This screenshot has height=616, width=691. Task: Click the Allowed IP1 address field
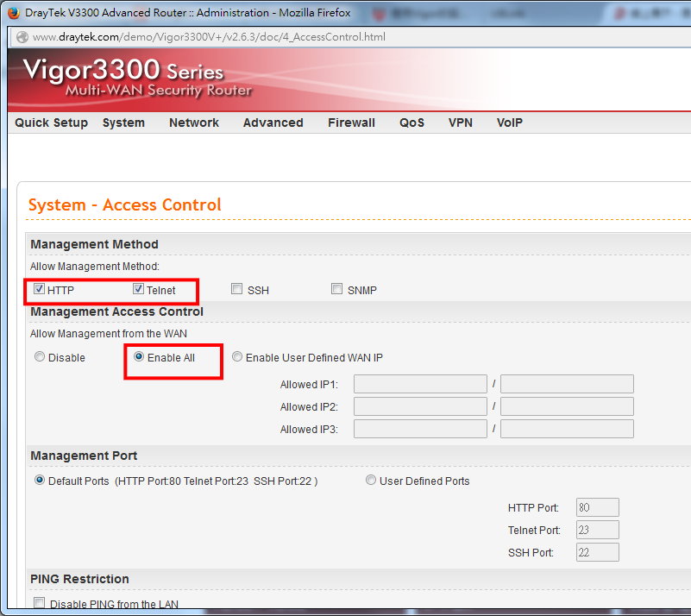tap(420, 384)
